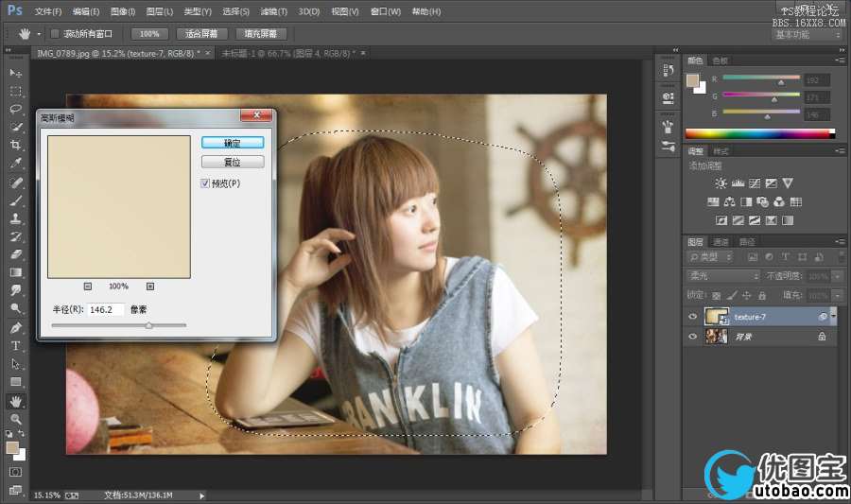This screenshot has width=851, height=504.
Task: Toggle lock transparent pixels
Action: (717, 296)
